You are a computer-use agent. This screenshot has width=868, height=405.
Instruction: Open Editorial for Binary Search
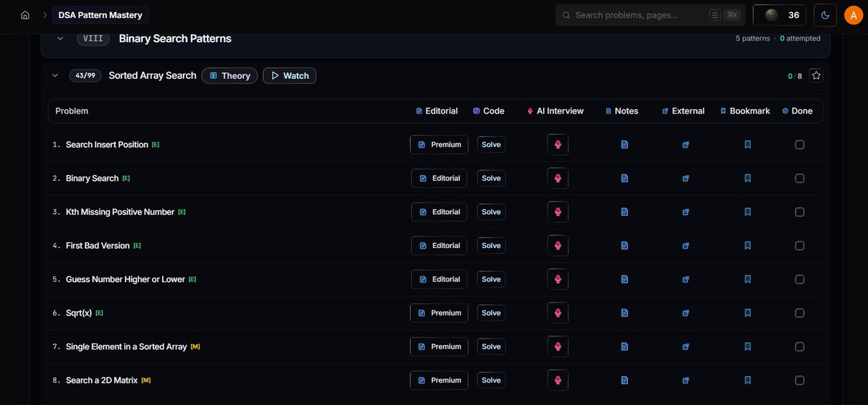pos(439,178)
